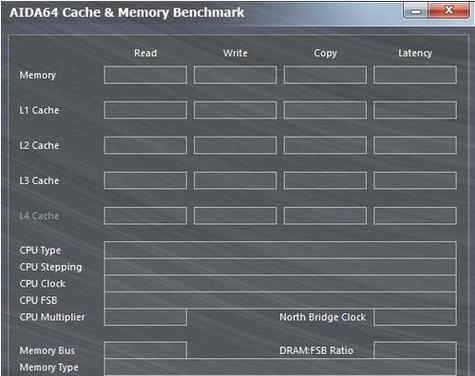This screenshot has height=376, width=475.
Task: Click the L1 Cache row label
Action: [39, 110]
